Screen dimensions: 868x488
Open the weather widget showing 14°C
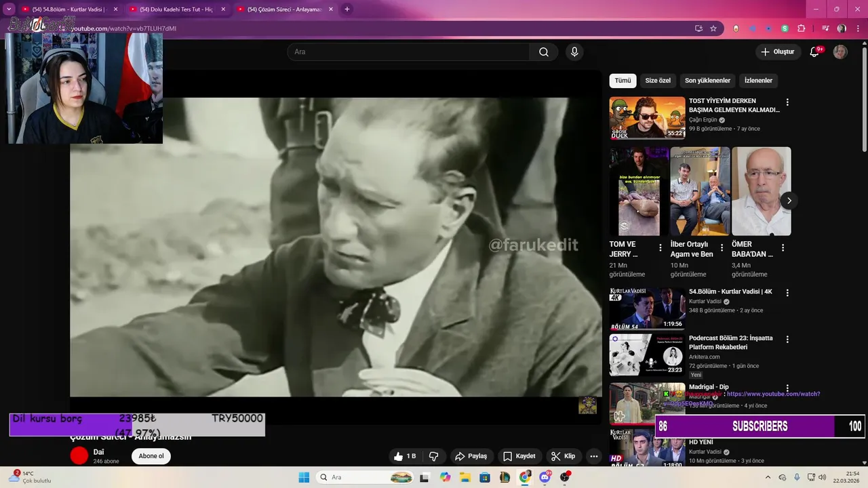(x=30, y=477)
